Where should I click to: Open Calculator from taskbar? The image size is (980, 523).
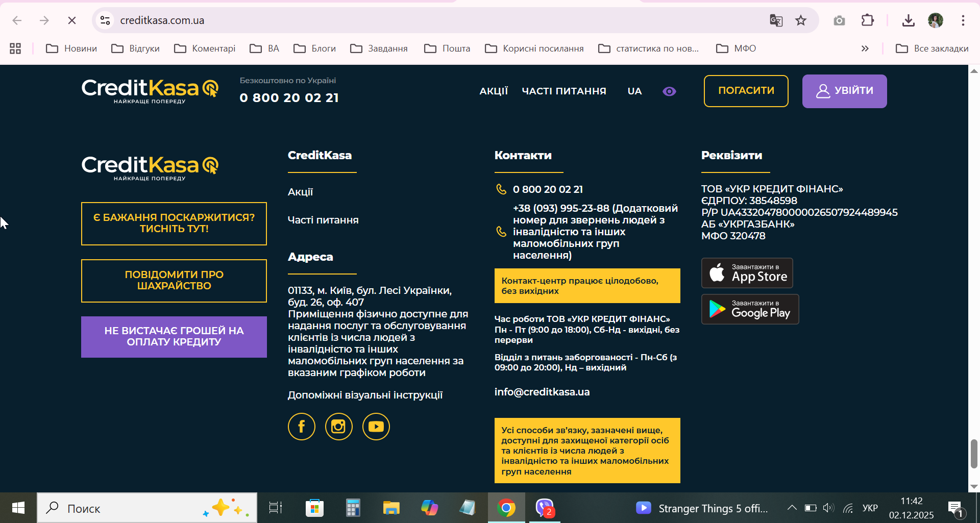click(353, 508)
